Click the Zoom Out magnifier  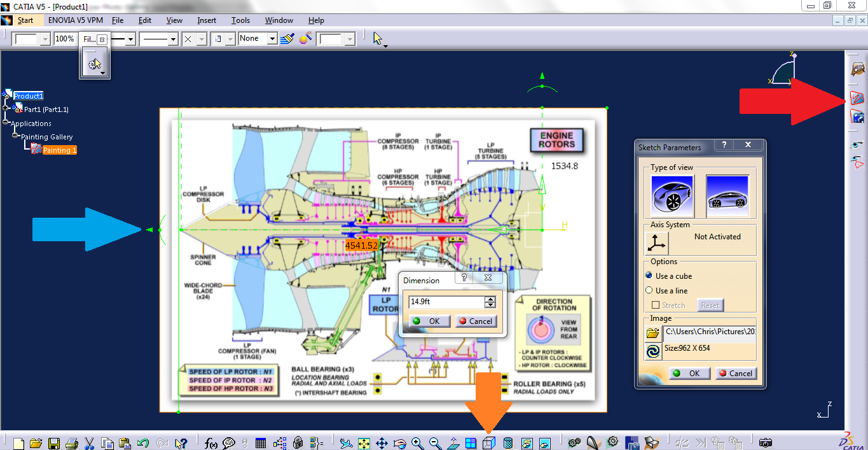(435, 443)
